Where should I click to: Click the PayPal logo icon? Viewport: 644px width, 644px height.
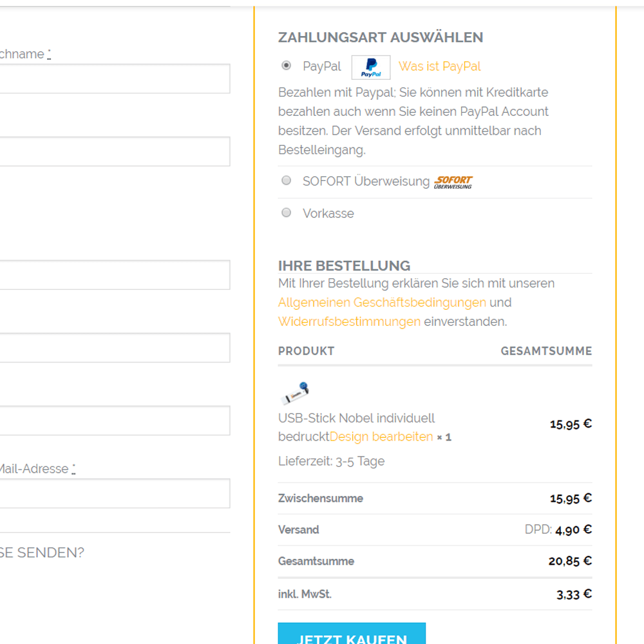click(371, 67)
